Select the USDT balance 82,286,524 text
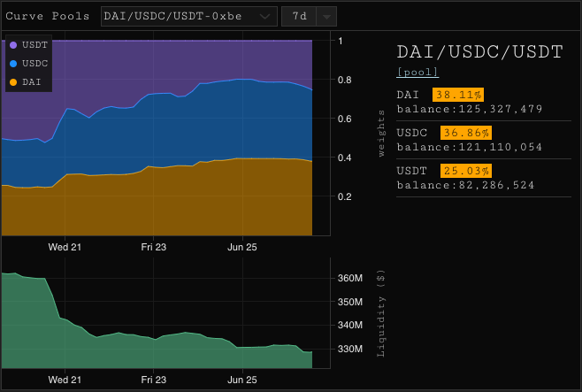 pos(465,185)
